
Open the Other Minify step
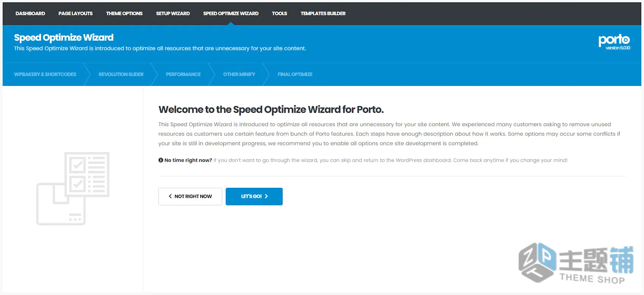pos(239,74)
